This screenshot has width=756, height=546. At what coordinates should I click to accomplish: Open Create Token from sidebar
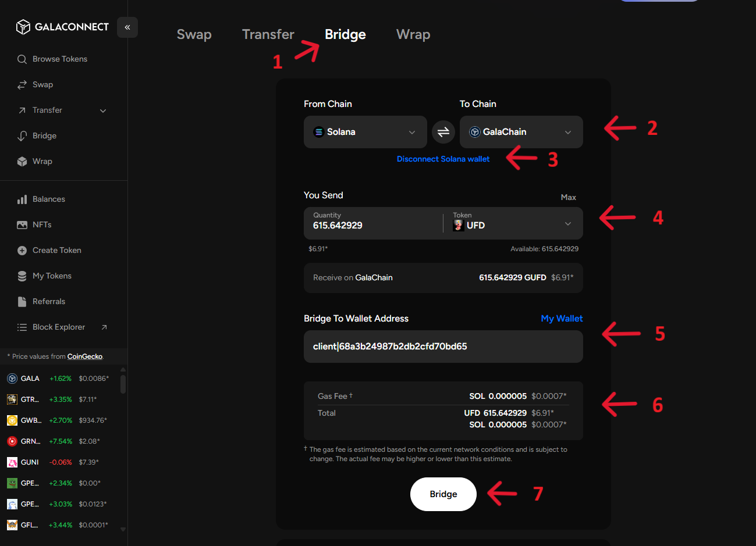coord(57,251)
